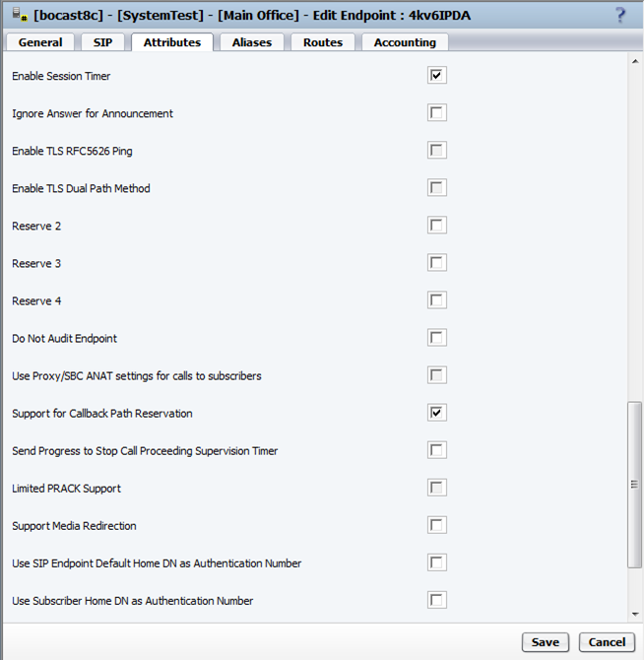Click the endpoint icon in title bar
The image size is (644, 660).
point(21,15)
